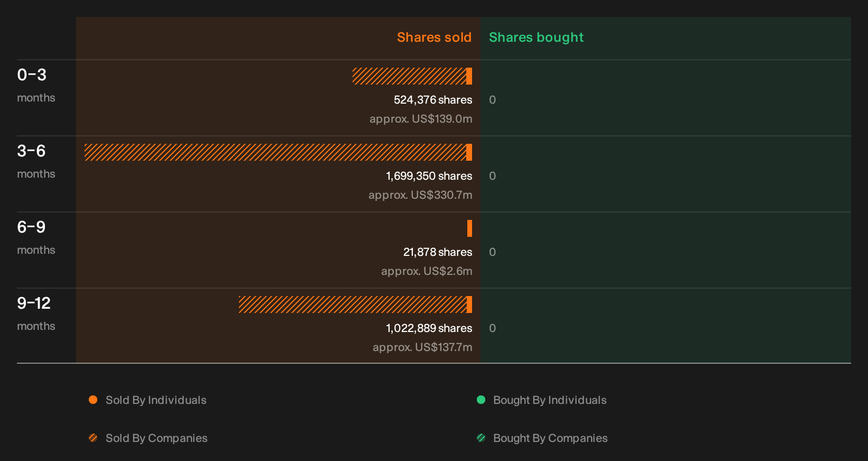
Task: Click the approx. US$139.0m amount
Action: coord(421,119)
